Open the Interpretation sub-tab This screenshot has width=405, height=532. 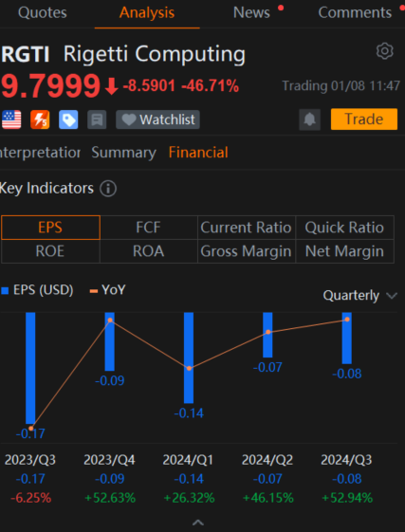(40, 153)
